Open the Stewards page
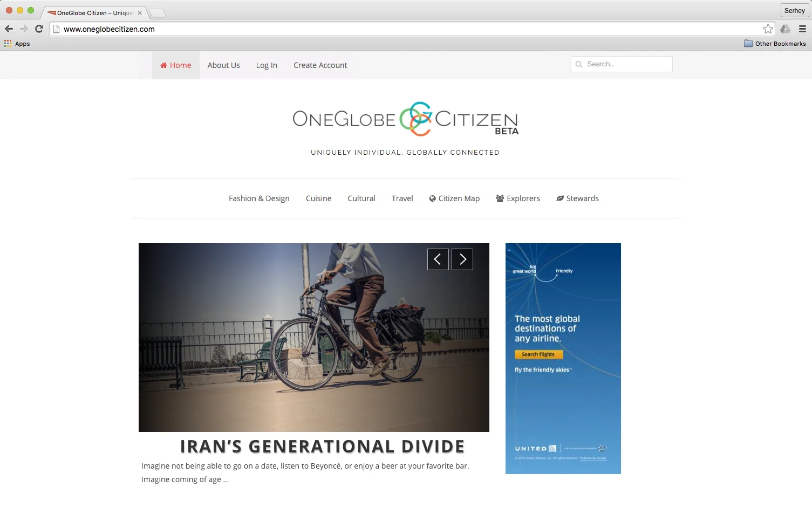Screen dimensions: 812x522 (x=577, y=198)
